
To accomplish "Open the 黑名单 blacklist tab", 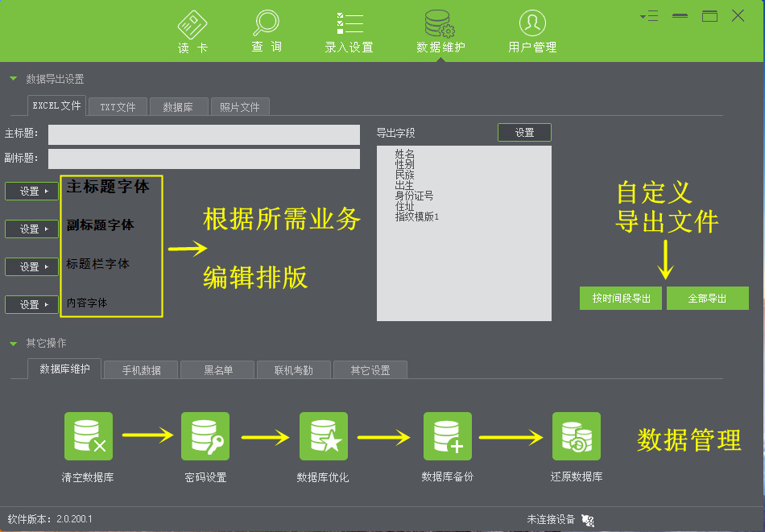I will 217,369.
